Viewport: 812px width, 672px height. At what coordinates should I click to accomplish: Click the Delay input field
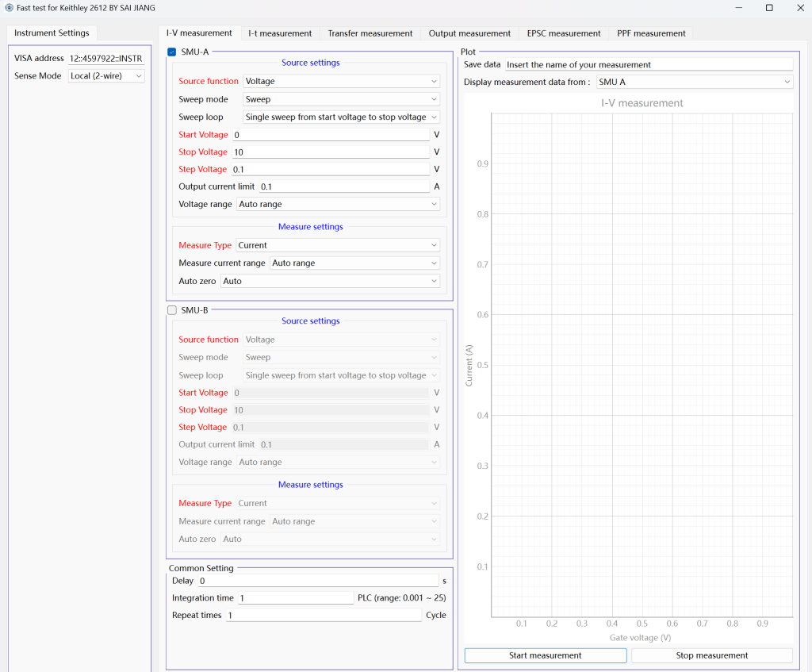point(319,581)
